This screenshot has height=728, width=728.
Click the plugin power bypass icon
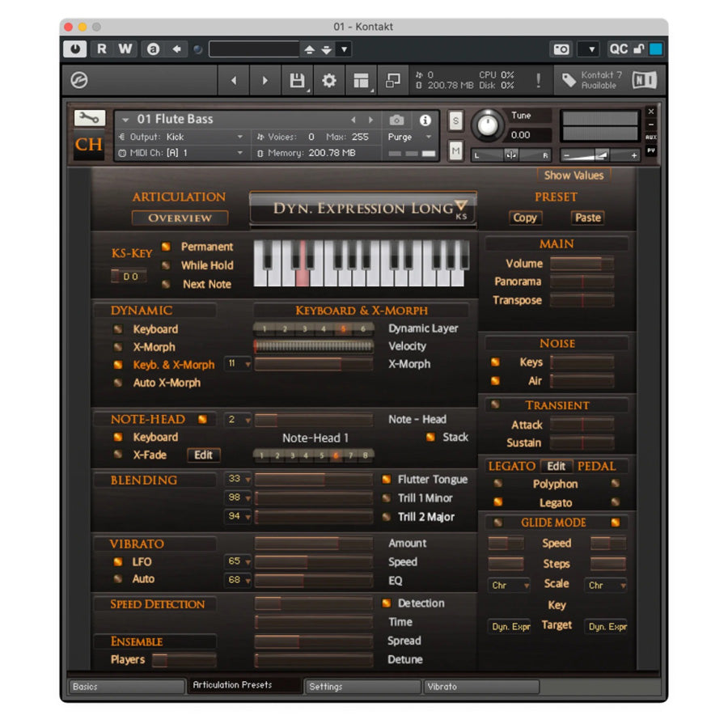(x=74, y=49)
